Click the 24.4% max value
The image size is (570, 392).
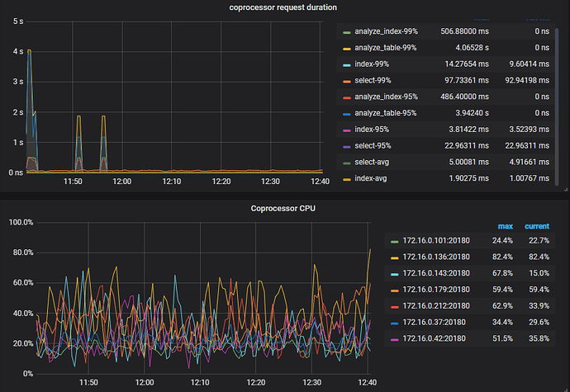(502, 240)
